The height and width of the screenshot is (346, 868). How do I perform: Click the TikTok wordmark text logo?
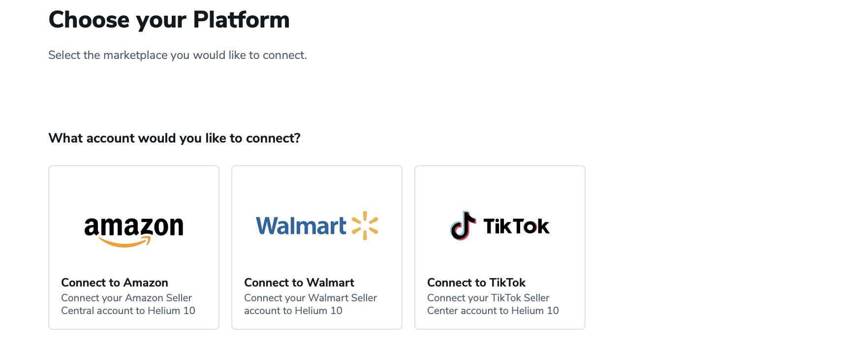[x=516, y=227]
